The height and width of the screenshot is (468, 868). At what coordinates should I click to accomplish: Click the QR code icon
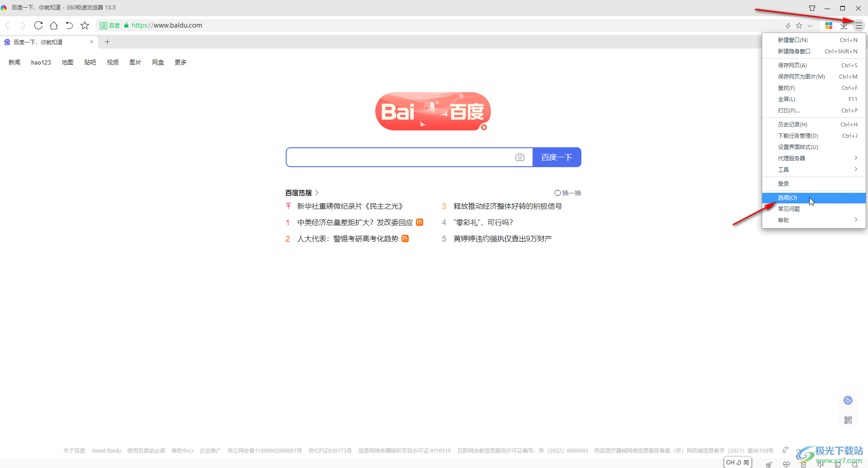(848, 420)
